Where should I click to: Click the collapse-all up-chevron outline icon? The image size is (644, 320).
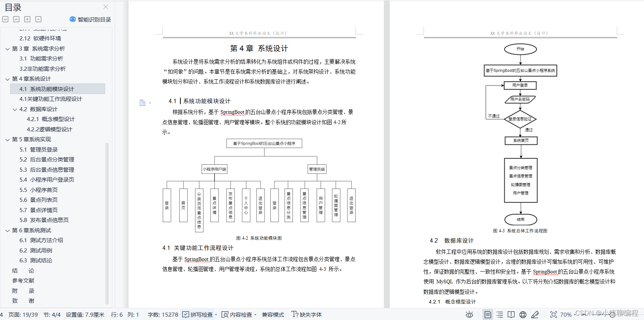pyautogui.click(x=16, y=19)
